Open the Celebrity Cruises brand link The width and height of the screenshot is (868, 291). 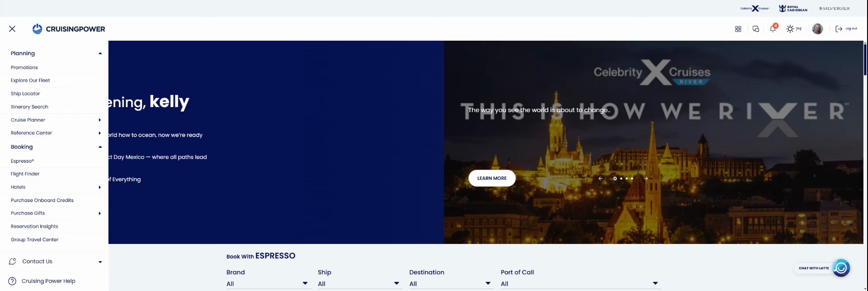755,8
